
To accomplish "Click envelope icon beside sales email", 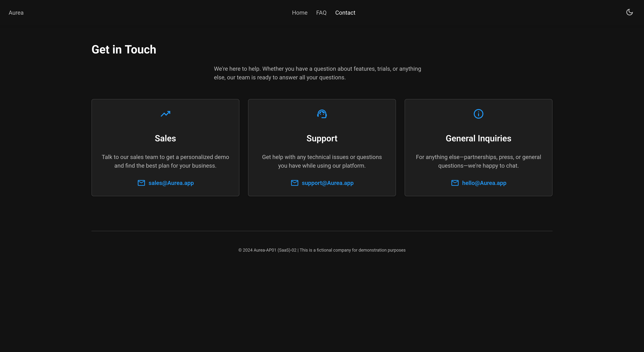I will (x=141, y=183).
